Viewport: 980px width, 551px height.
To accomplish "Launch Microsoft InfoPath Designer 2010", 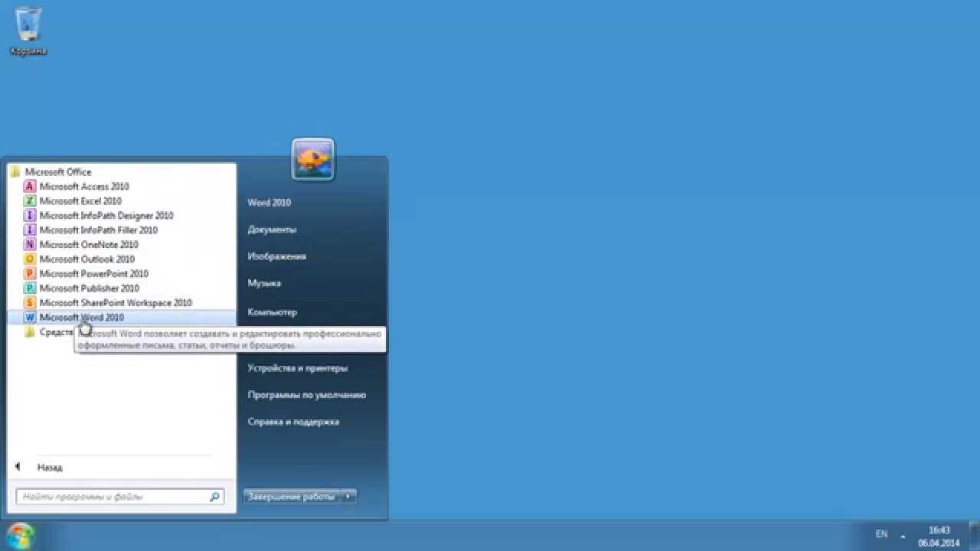I will coord(106,216).
